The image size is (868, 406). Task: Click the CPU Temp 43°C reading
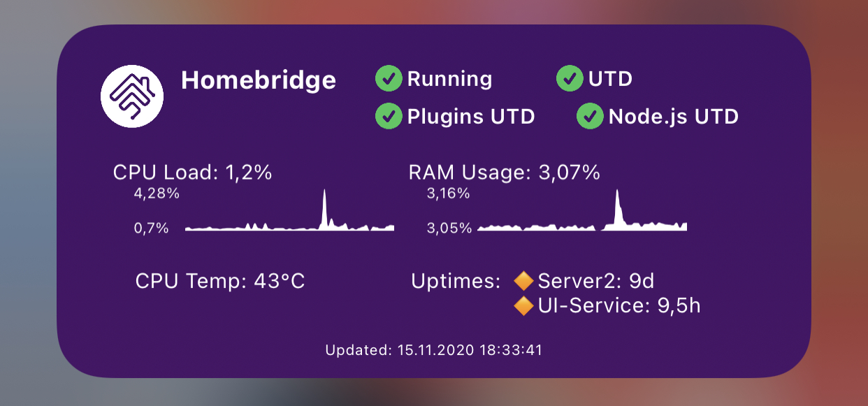(220, 282)
